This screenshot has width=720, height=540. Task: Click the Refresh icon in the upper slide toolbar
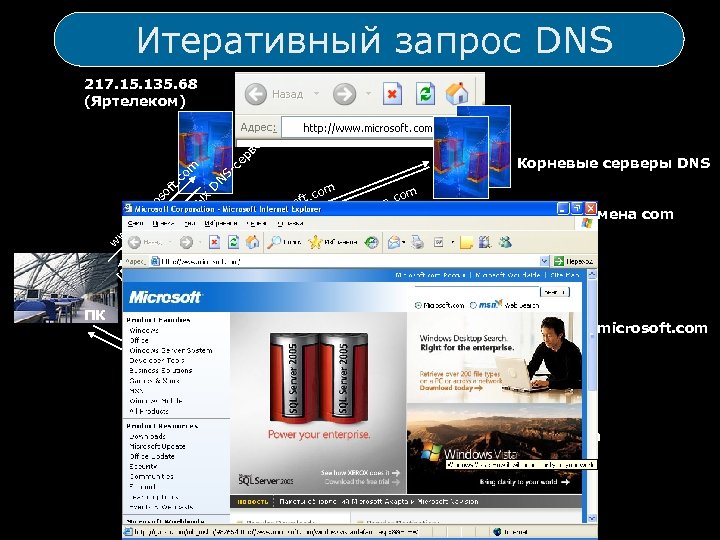pyautogui.click(x=425, y=94)
